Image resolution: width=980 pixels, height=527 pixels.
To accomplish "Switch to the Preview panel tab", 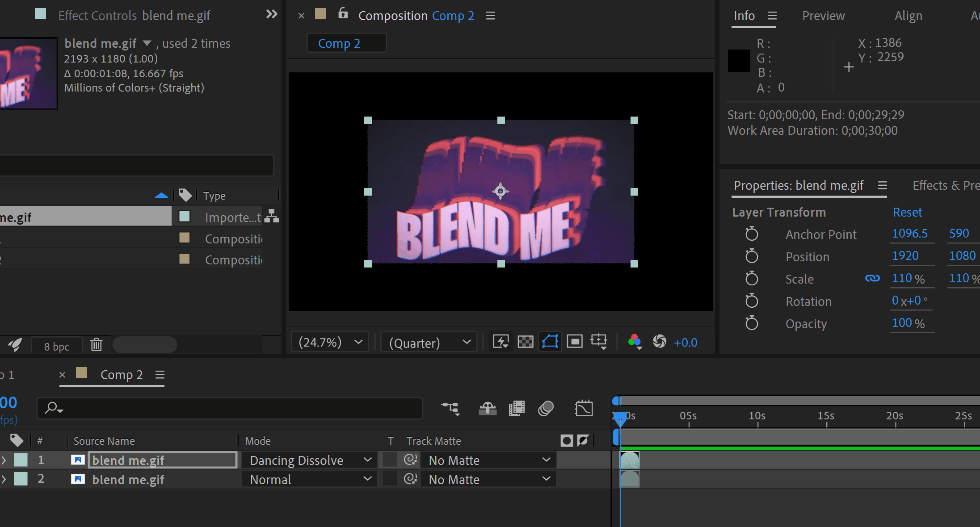I will tap(824, 16).
